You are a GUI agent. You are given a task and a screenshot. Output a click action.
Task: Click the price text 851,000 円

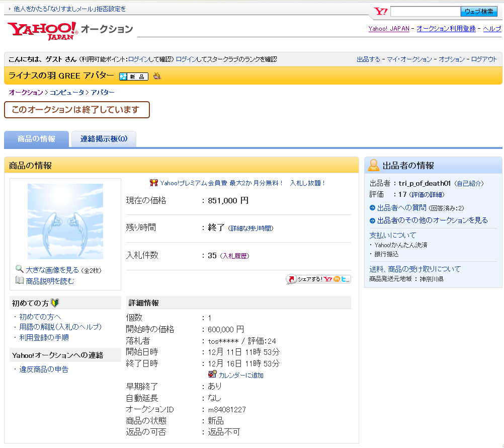click(x=228, y=201)
